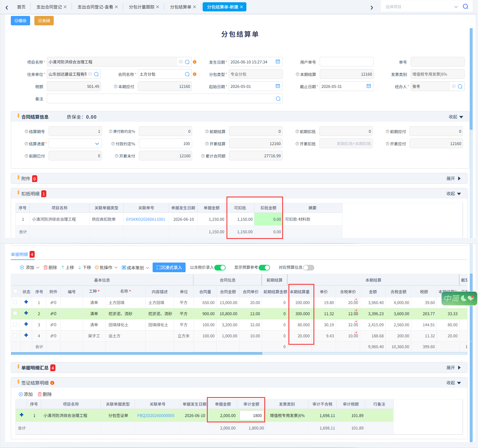Click the plus icon in 土方回填 row
The image size is (478, 448).
26,302
